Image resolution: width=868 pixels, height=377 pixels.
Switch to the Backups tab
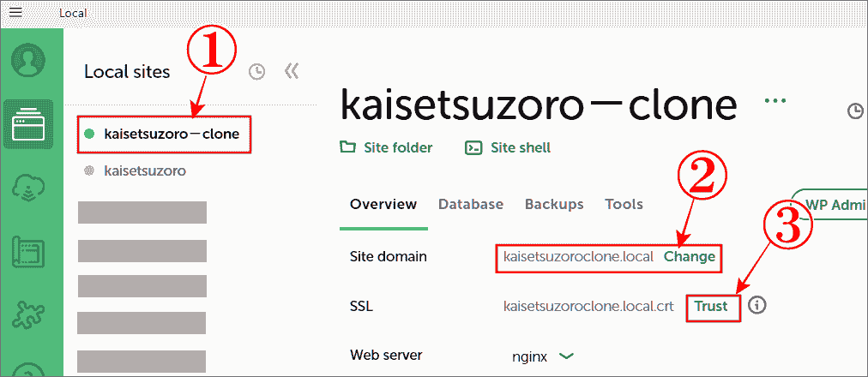[554, 204]
